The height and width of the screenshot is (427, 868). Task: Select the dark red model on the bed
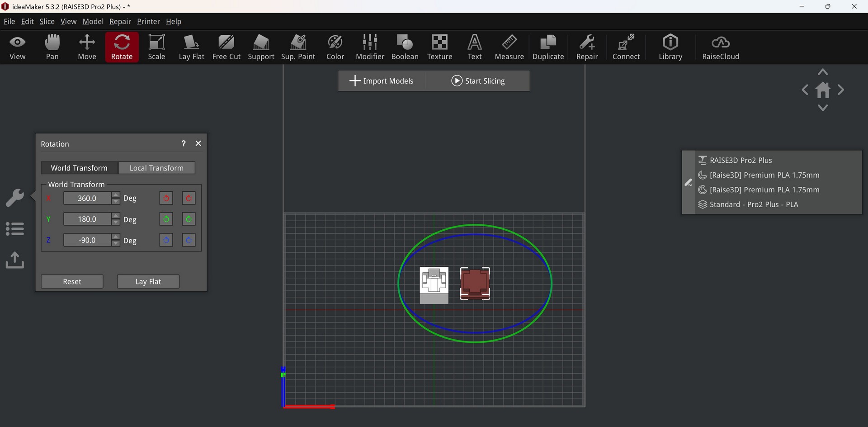click(x=475, y=284)
